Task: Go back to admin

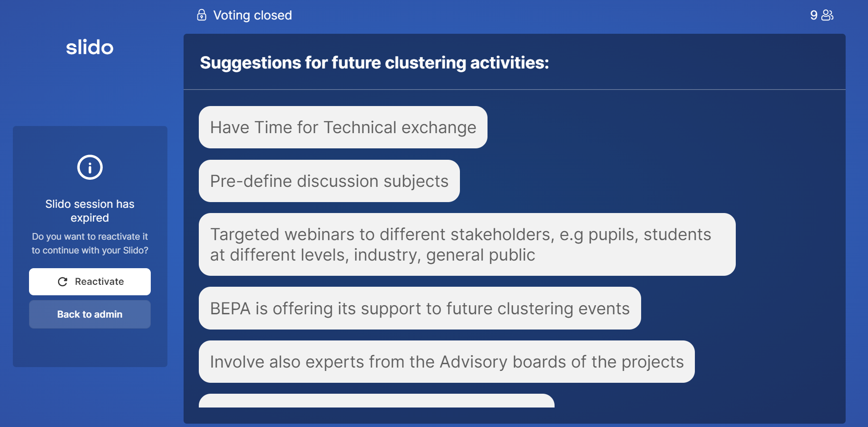Action: pos(90,314)
